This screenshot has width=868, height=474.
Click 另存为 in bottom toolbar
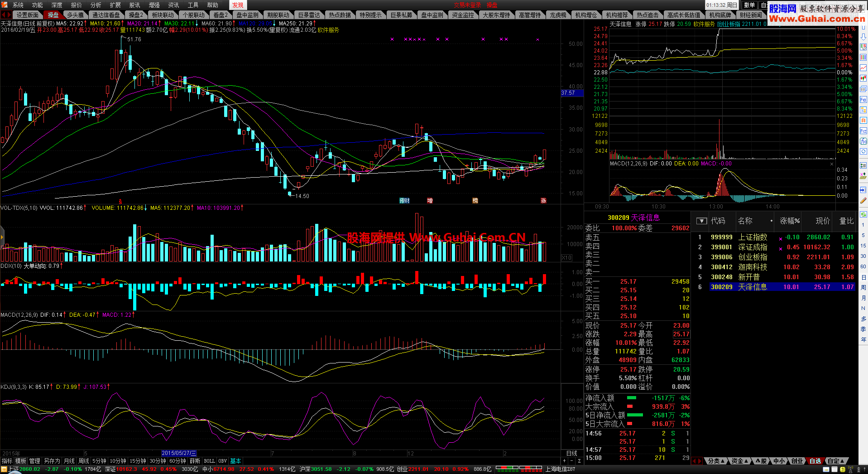52,461
